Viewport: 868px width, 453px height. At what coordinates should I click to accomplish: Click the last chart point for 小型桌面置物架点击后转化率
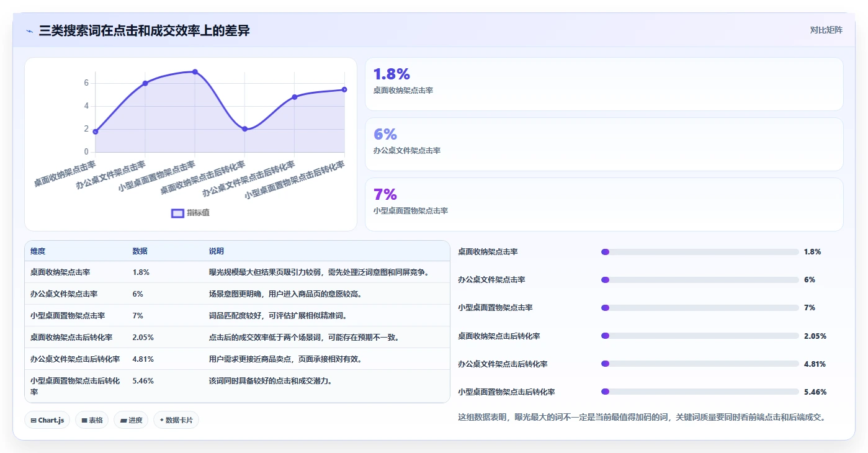point(344,89)
